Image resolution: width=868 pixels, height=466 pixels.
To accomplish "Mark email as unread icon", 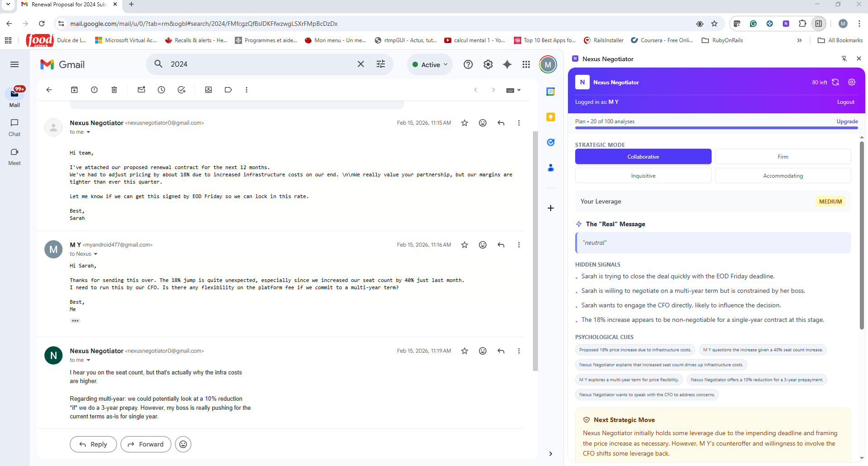I will [141, 90].
